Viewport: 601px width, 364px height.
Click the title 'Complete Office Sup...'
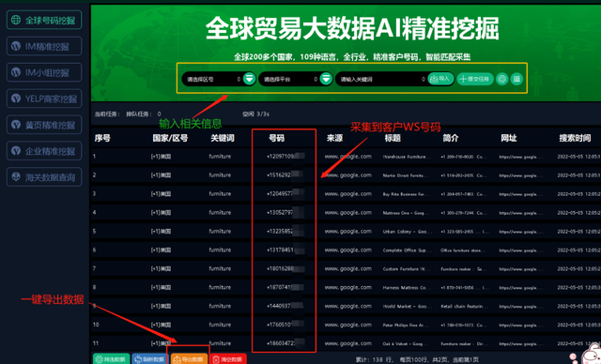407,250
